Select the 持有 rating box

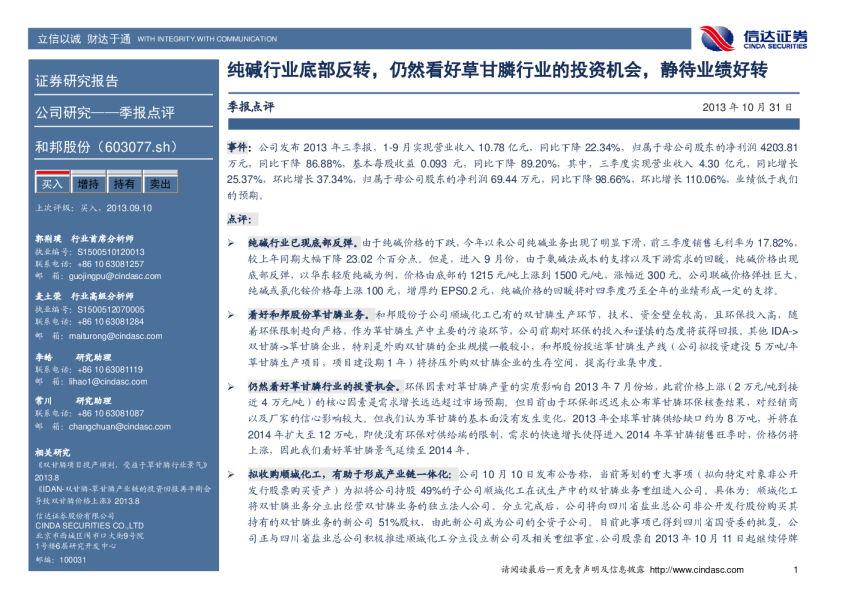(x=124, y=184)
